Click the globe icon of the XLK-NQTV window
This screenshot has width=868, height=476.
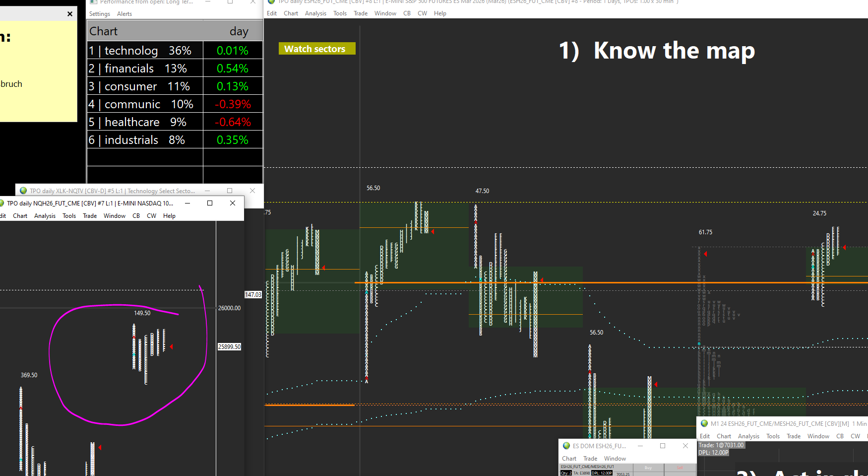click(x=23, y=191)
